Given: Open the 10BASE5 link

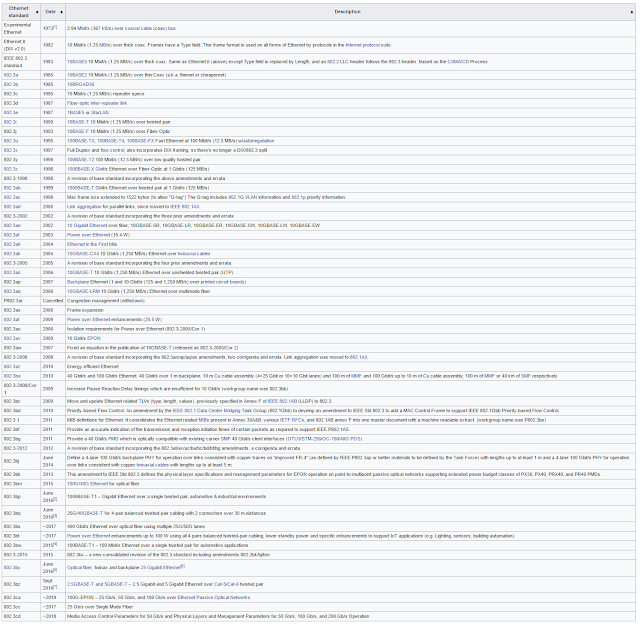Looking at the screenshot, I should pyautogui.click(x=77, y=62).
